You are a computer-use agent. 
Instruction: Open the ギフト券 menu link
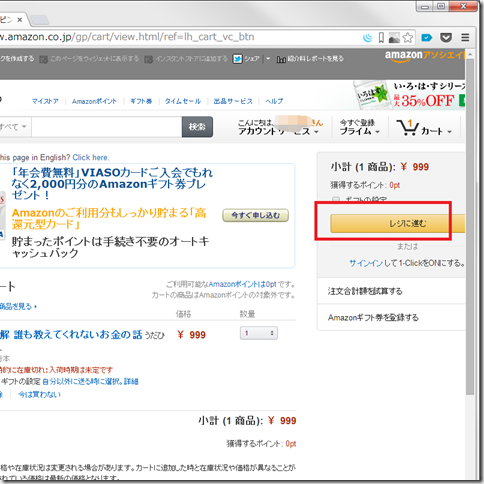click(141, 101)
